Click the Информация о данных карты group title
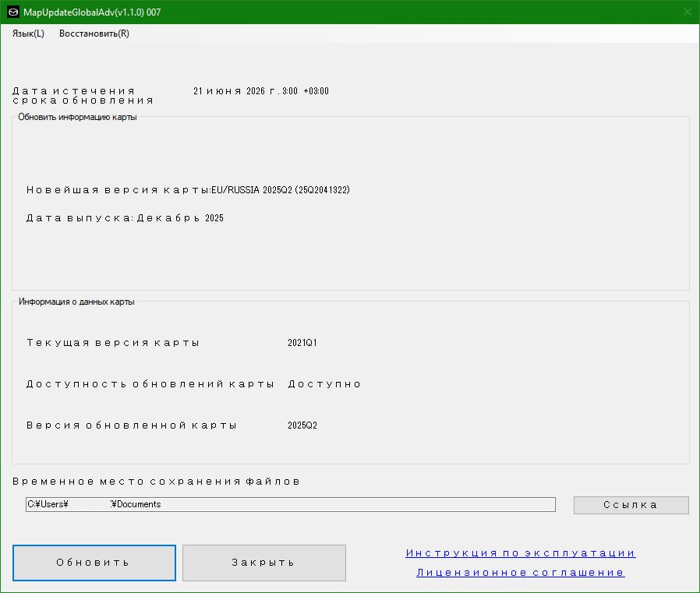The height and width of the screenshot is (593, 700). pos(76,302)
